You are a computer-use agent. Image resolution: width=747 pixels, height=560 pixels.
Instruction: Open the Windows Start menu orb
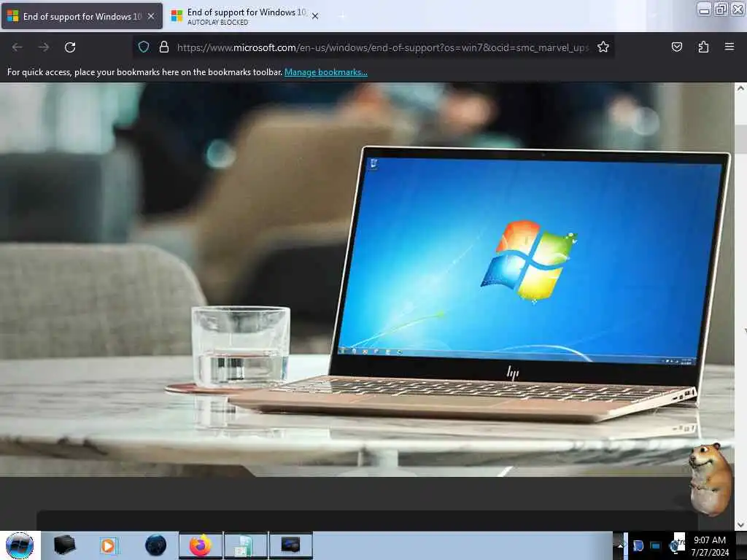20,545
